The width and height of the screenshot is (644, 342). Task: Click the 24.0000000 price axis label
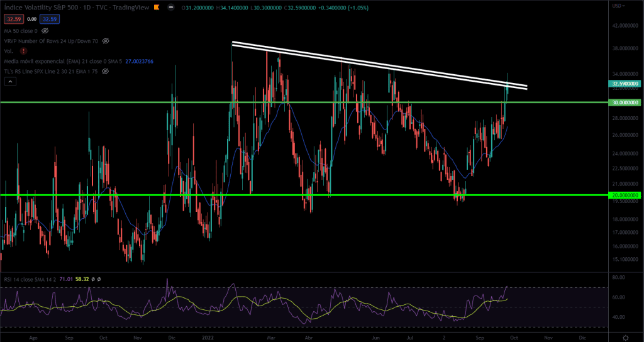point(626,153)
